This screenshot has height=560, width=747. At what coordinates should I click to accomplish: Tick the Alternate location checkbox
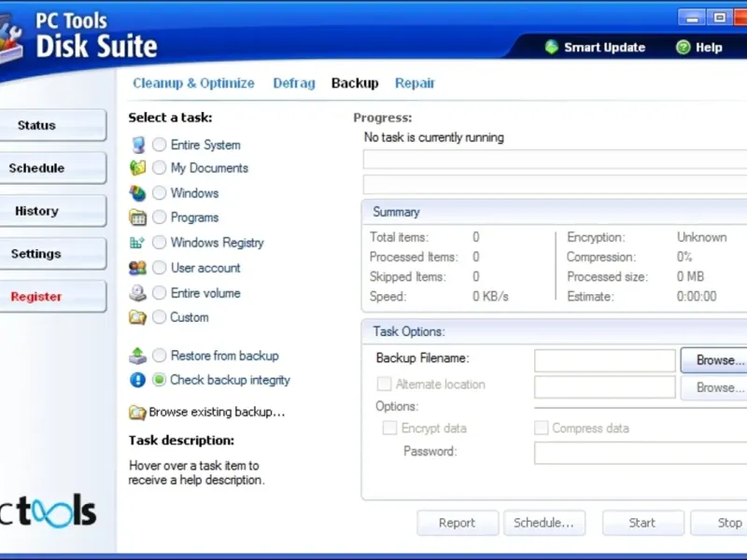point(384,384)
